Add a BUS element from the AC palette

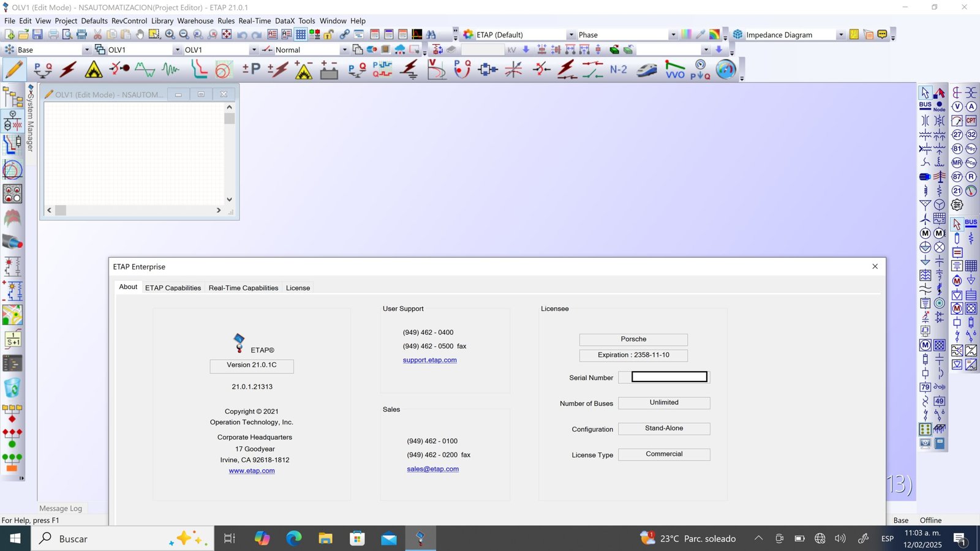925,106
